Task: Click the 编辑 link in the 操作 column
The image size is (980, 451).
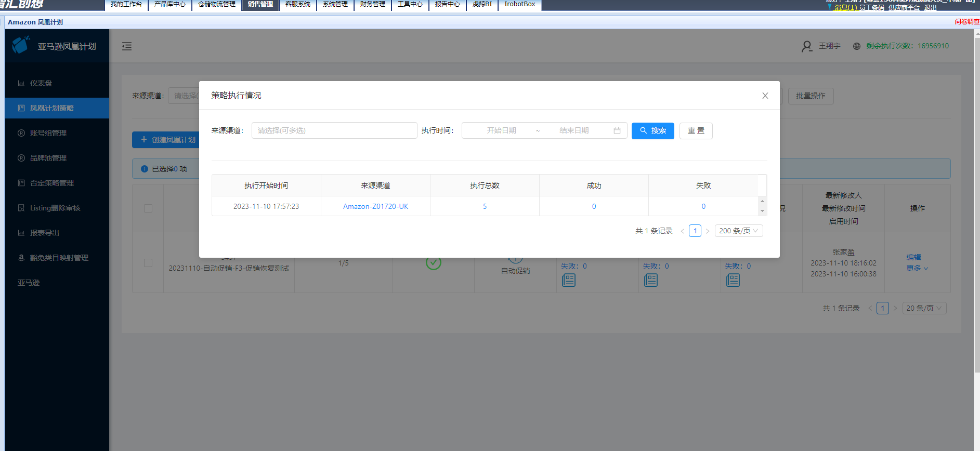Action: (914, 257)
